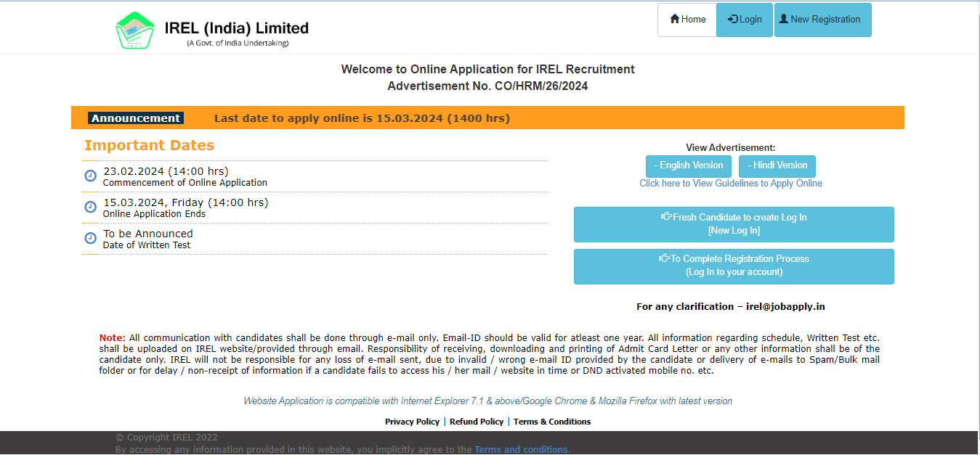The height and width of the screenshot is (455, 980).
Task: Click 'View Advertisement:' label
Action: 731,148
